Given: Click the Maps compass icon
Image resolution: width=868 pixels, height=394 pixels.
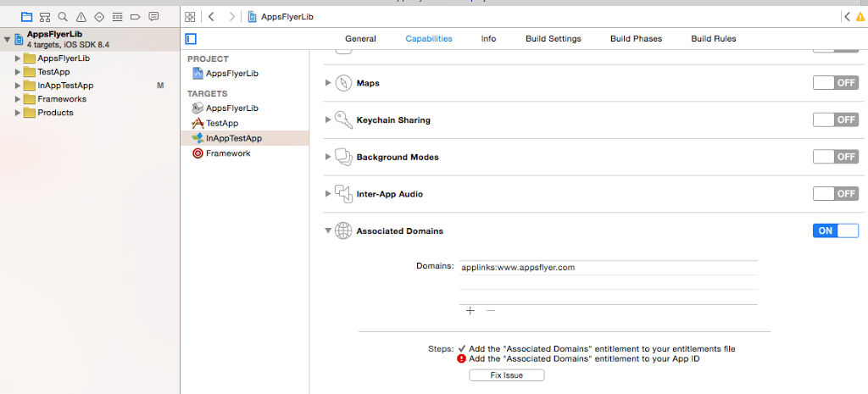Looking at the screenshot, I should point(344,83).
